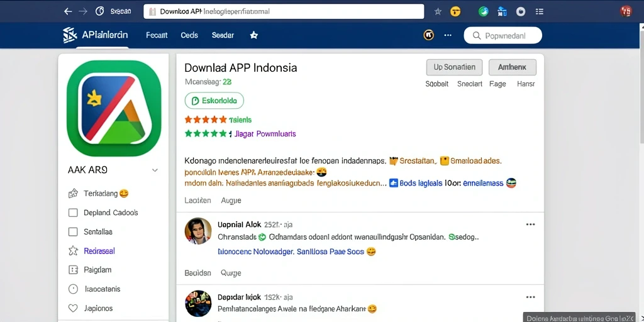Click the Up Sonartien button
Image resolution: width=644 pixels, height=322 pixels.
coord(454,67)
